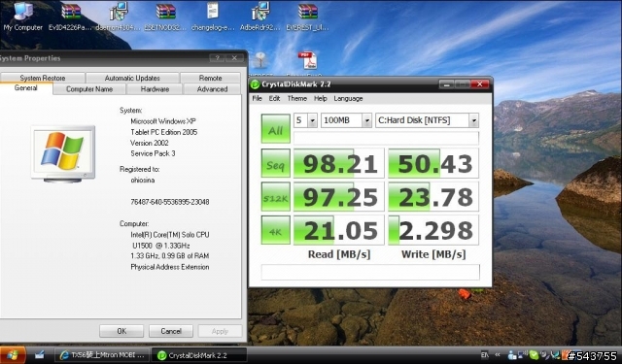Viewport: 622px width, 364px height.
Task: Click the Read [MB/s] column label
Action: pos(339,254)
